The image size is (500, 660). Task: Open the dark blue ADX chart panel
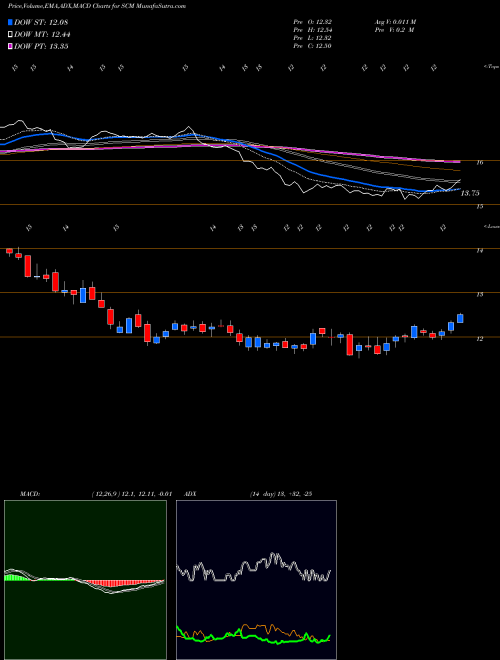pyautogui.click(x=256, y=580)
